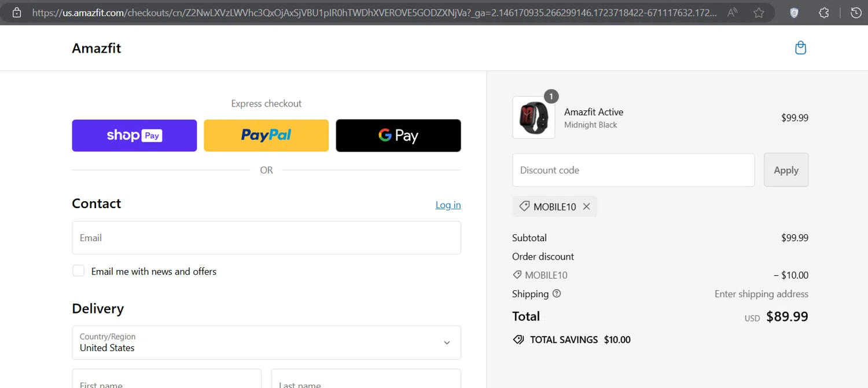868x388 pixels.
Task: Enable 'Email me with news and offers'
Action: pos(79,271)
